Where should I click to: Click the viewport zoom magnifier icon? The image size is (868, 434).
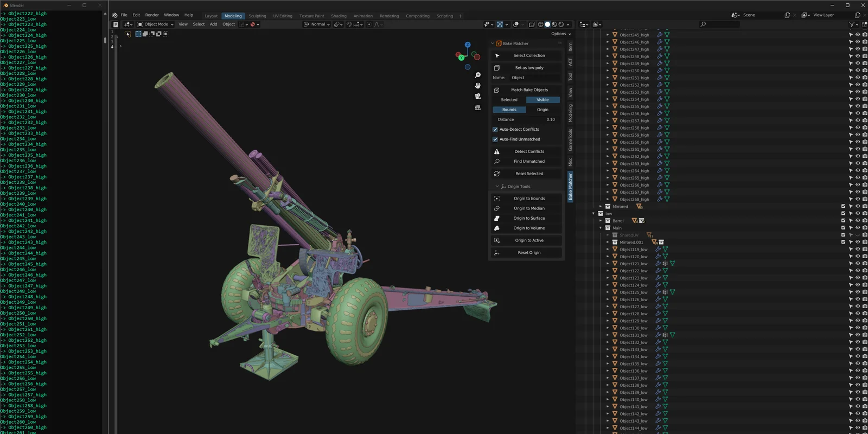click(x=478, y=75)
